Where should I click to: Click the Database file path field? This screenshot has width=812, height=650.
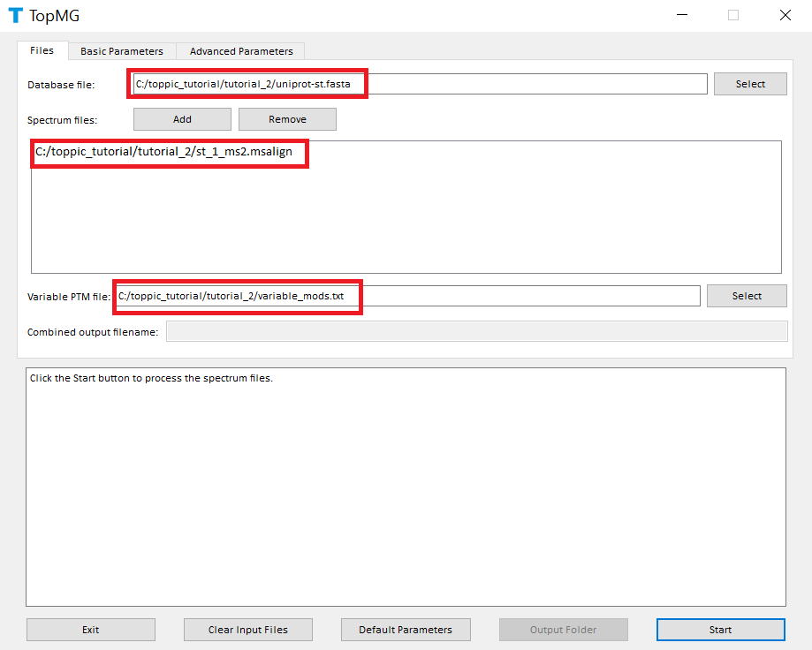click(x=420, y=84)
